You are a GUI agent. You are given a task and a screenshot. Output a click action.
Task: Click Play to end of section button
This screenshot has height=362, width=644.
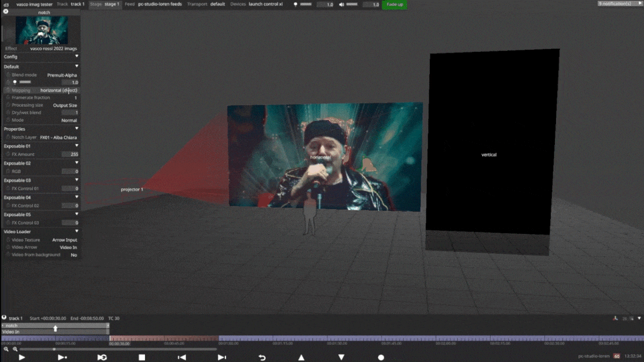coord(62,357)
